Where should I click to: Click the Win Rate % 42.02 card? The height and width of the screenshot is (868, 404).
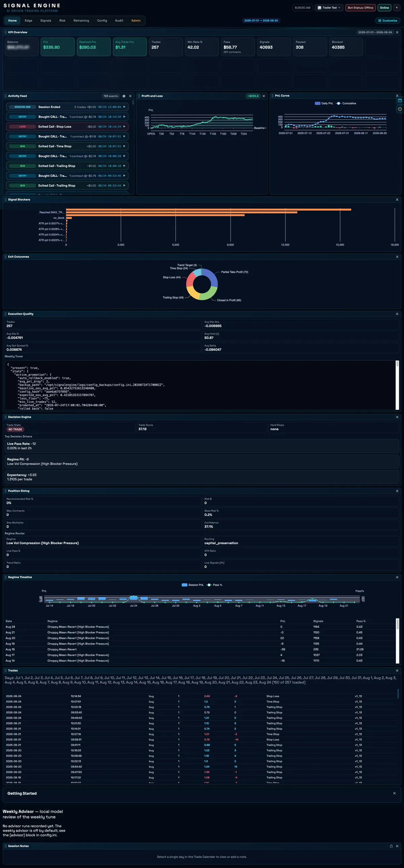[202, 46]
